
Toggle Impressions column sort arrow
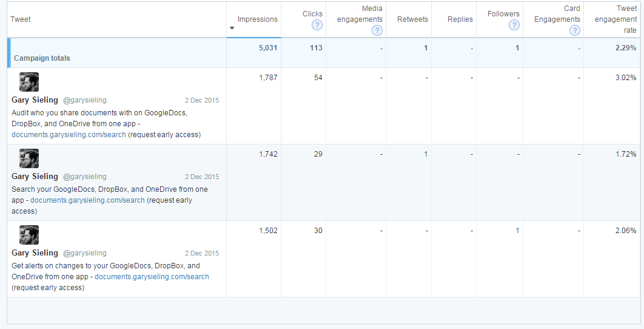232,28
